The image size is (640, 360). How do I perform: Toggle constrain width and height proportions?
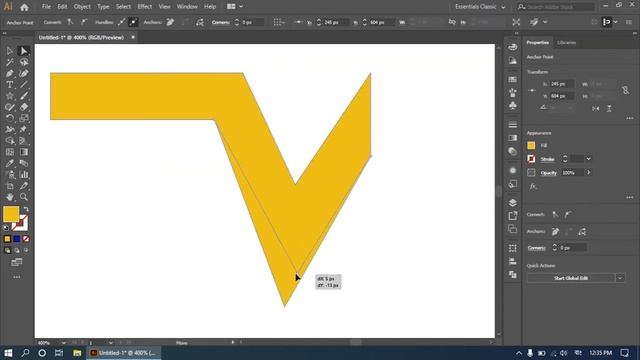pos(625,90)
